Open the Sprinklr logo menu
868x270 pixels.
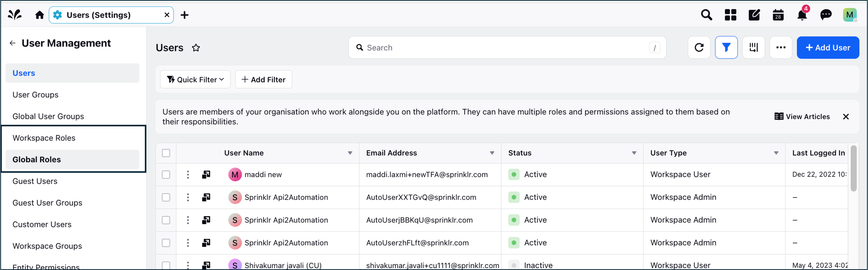tap(15, 15)
